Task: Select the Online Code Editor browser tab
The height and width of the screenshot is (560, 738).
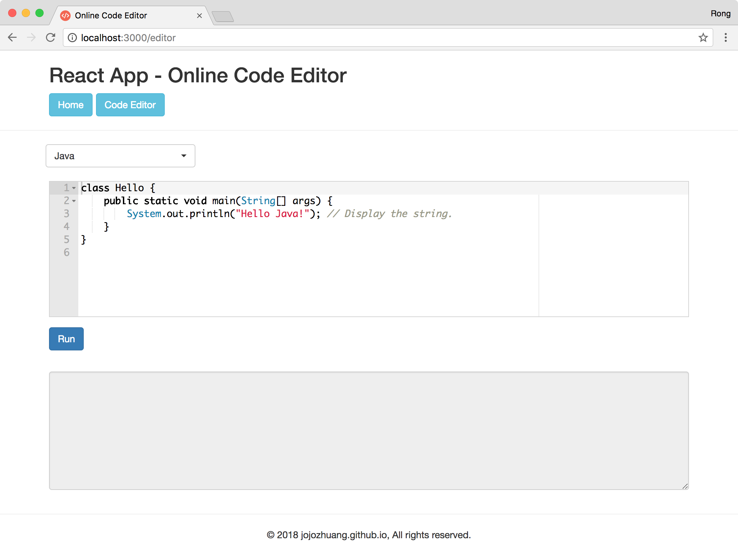Action: [x=131, y=16]
